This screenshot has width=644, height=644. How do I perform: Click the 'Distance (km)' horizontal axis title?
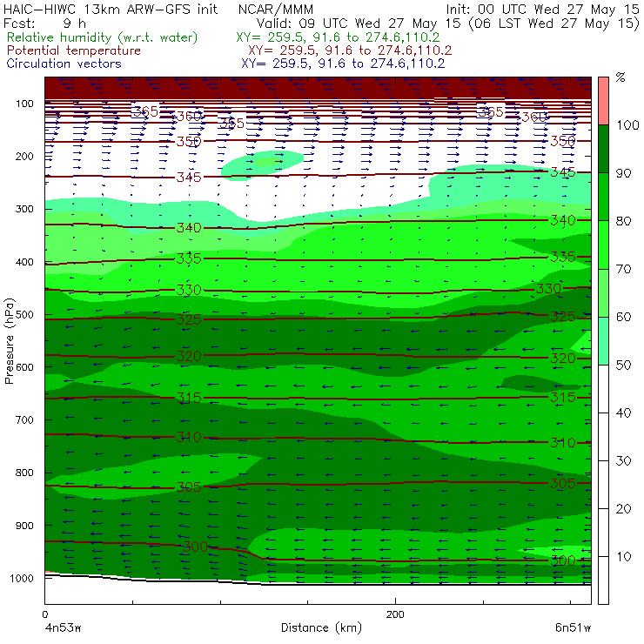[x=322, y=627]
